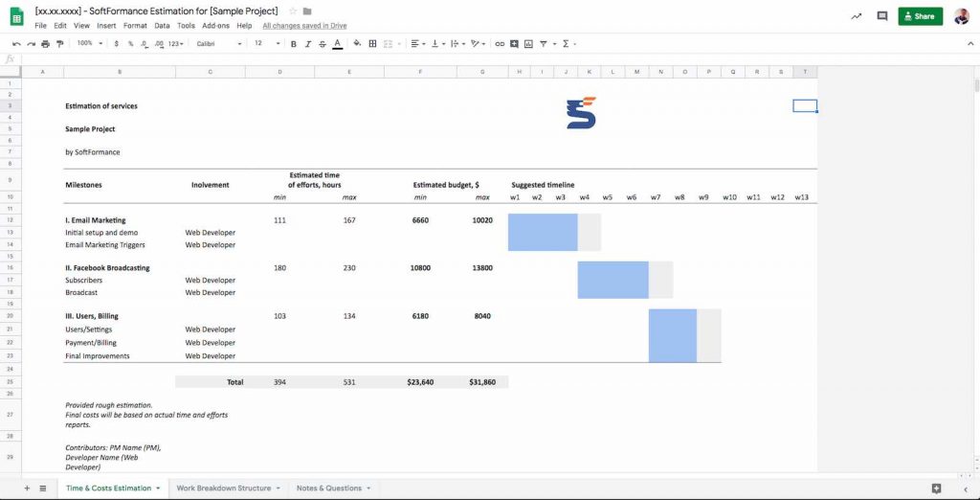Screen dimensions: 980x500
Task: Open the Insert menu
Action: pos(106,26)
